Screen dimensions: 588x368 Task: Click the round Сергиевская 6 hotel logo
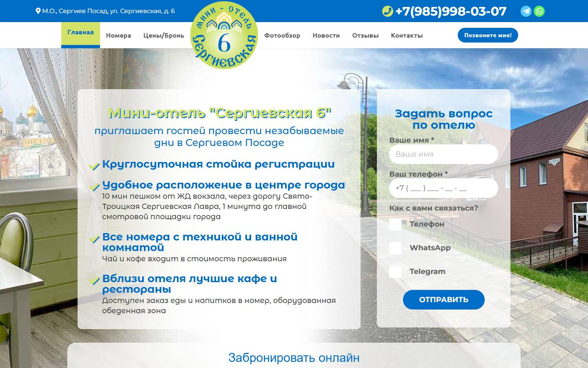pyautogui.click(x=224, y=35)
